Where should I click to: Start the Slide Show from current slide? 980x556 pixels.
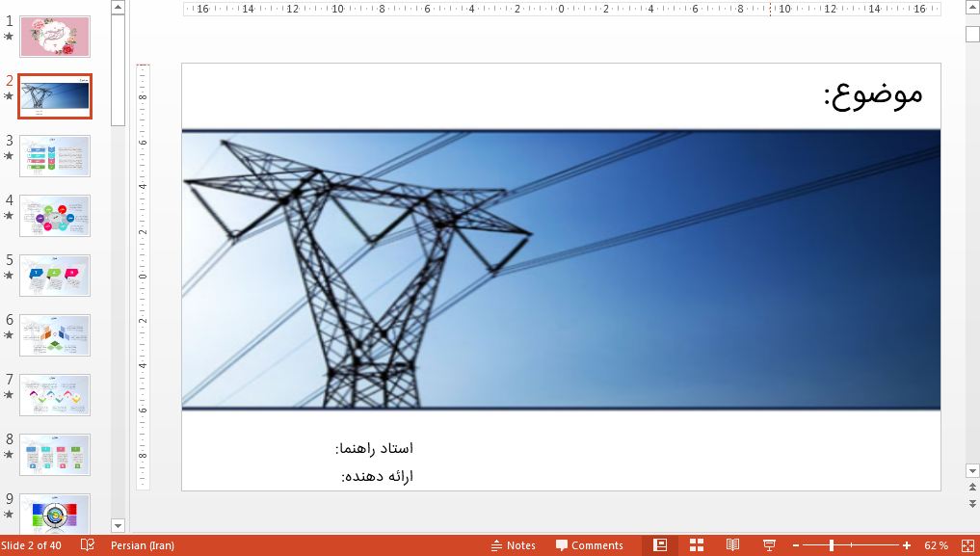pos(767,545)
